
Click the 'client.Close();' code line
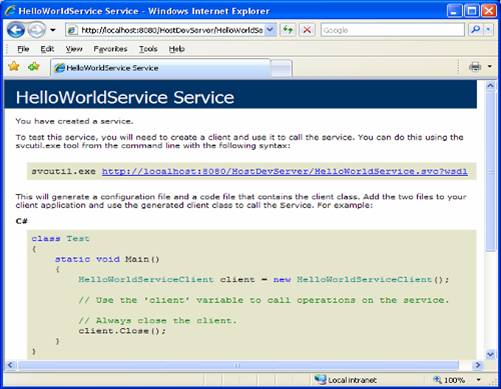coord(122,331)
